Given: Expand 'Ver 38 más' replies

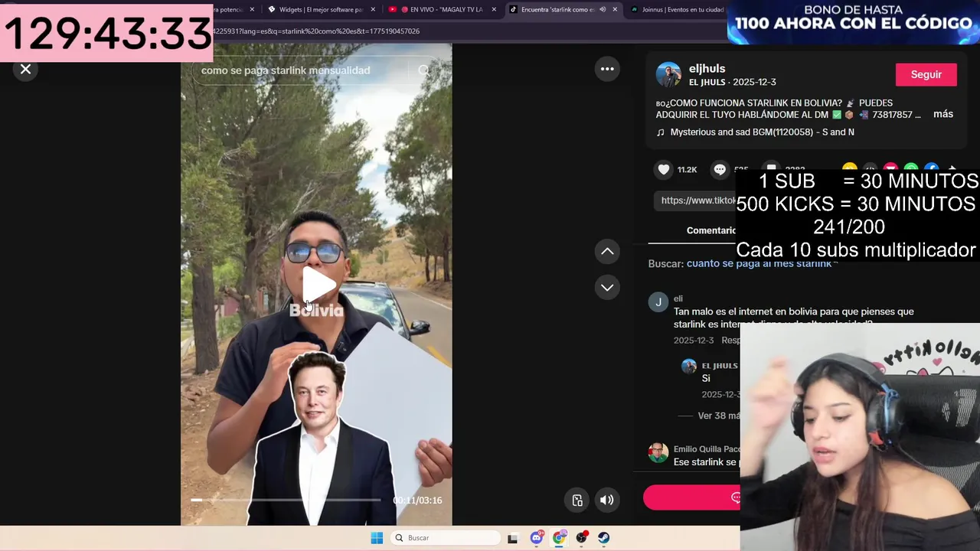Looking at the screenshot, I should tap(719, 416).
